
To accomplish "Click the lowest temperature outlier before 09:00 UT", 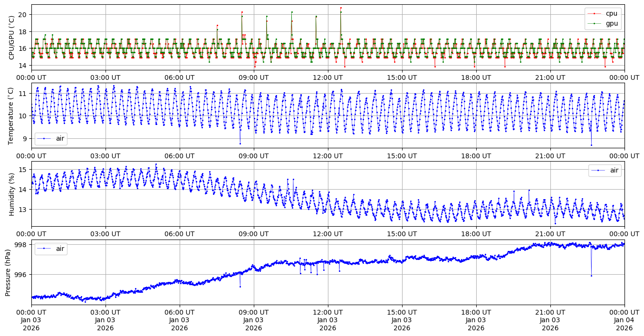I will click(240, 144).
